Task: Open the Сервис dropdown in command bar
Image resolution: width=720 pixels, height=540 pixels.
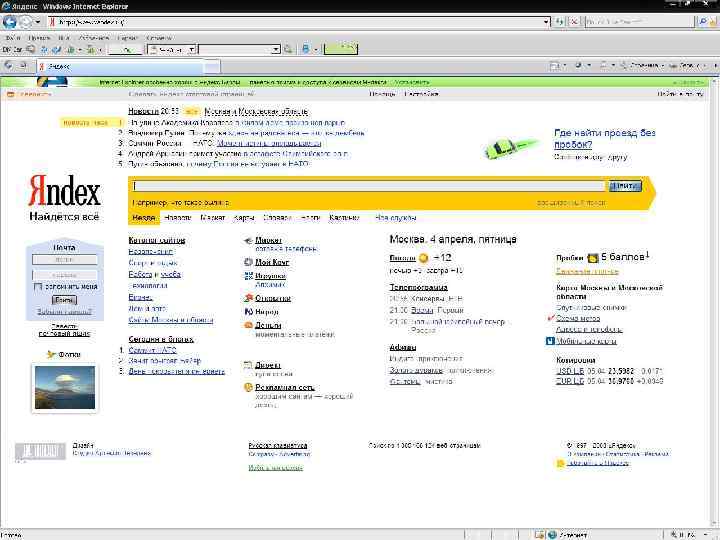Action: [686, 66]
